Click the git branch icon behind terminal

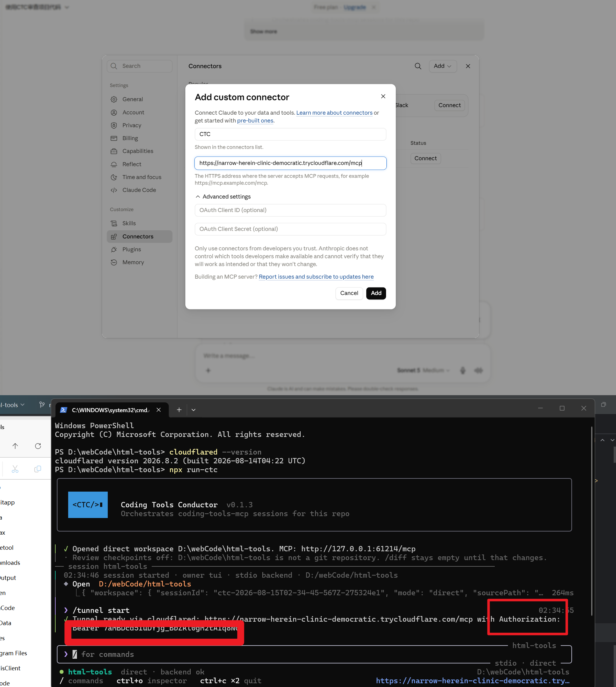coord(42,405)
